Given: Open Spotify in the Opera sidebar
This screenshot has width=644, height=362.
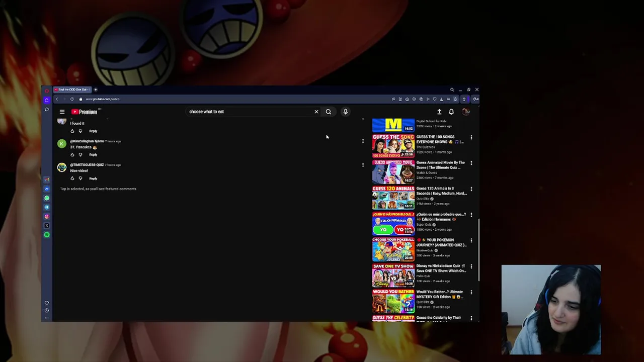Looking at the screenshot, I should click(x=47, y=234).
